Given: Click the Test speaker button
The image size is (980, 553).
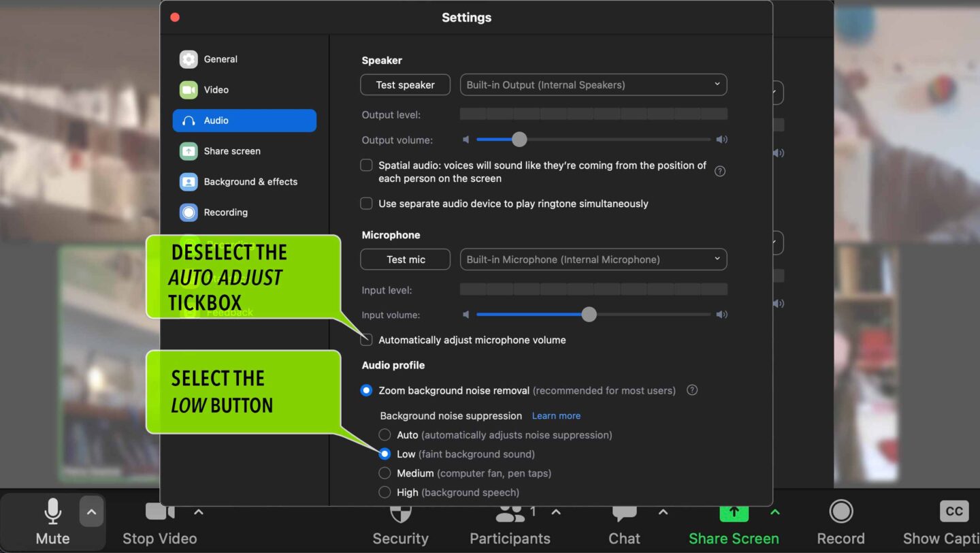Looking at the screenshot, I should 405,84.
